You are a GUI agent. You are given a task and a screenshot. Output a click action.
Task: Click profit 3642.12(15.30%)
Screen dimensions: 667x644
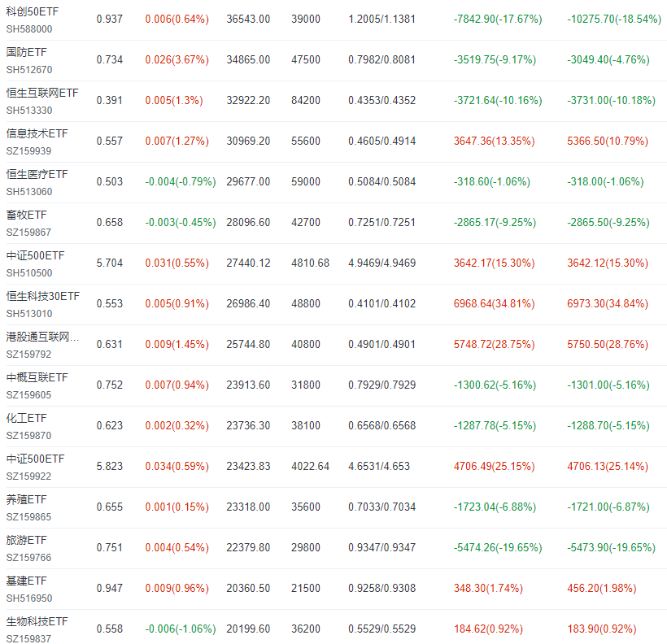(x=608, y=263)
